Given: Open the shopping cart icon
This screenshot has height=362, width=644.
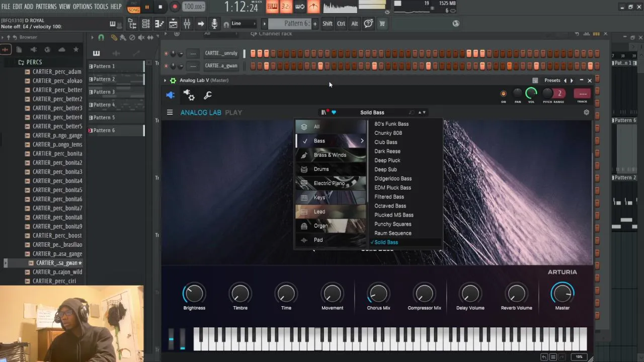Looking at the screenshot, I should tap(382, 24).
